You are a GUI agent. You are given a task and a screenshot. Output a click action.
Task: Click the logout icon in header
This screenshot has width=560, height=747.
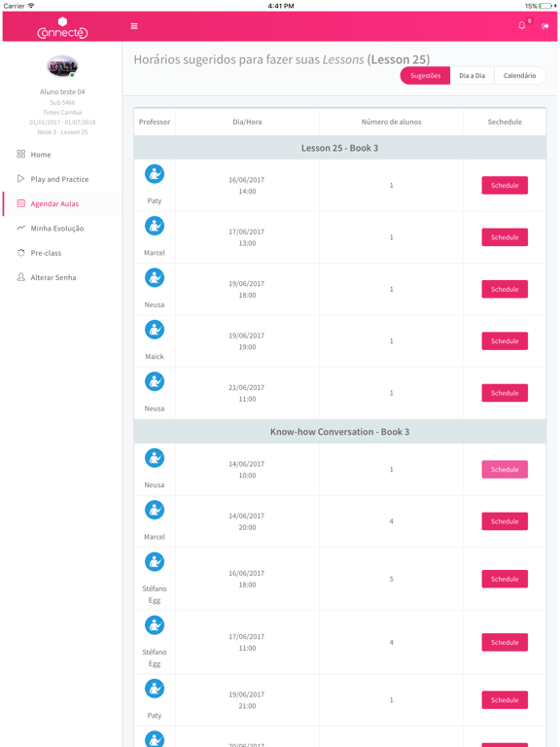coord(545,26)
